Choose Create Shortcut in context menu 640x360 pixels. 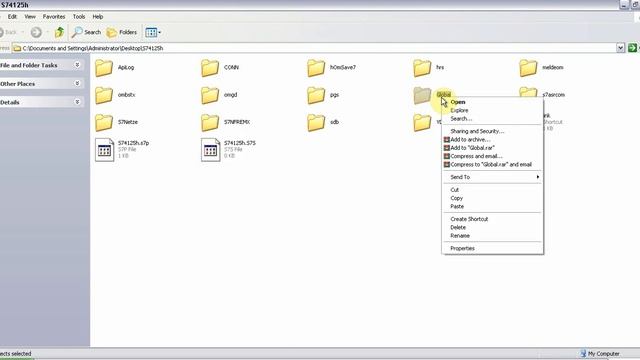click(492, 219)
